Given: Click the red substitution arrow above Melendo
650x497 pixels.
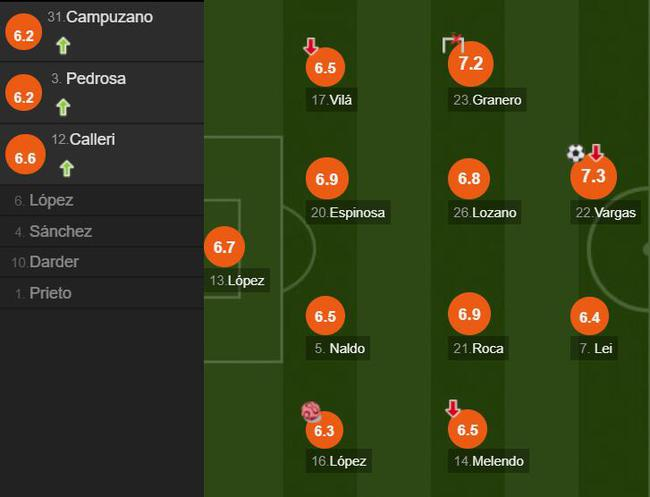Looking at the screenshot, I should (x=453, y=408).
